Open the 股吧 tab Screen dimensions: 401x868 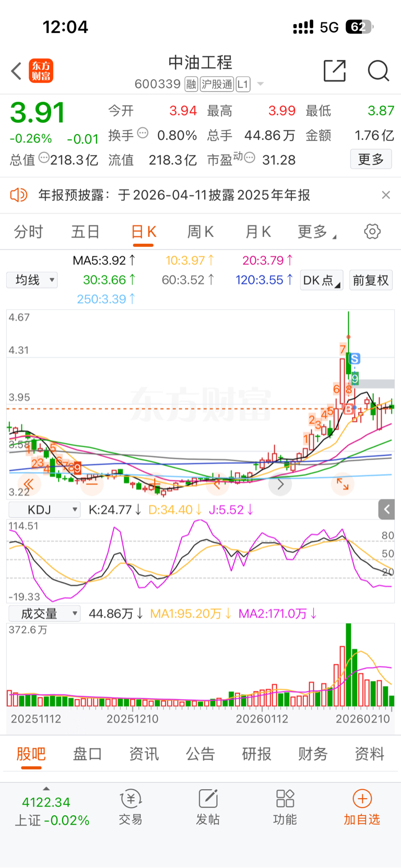tap(31, 754)
